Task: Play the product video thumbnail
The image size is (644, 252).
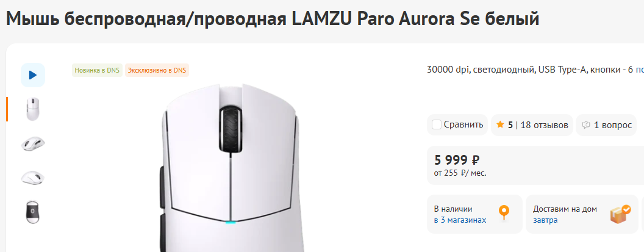Action: [33, 75]
